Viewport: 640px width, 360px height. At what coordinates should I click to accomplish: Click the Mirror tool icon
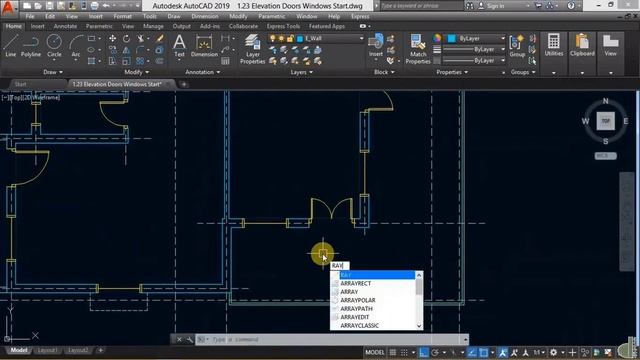[127, 50]
